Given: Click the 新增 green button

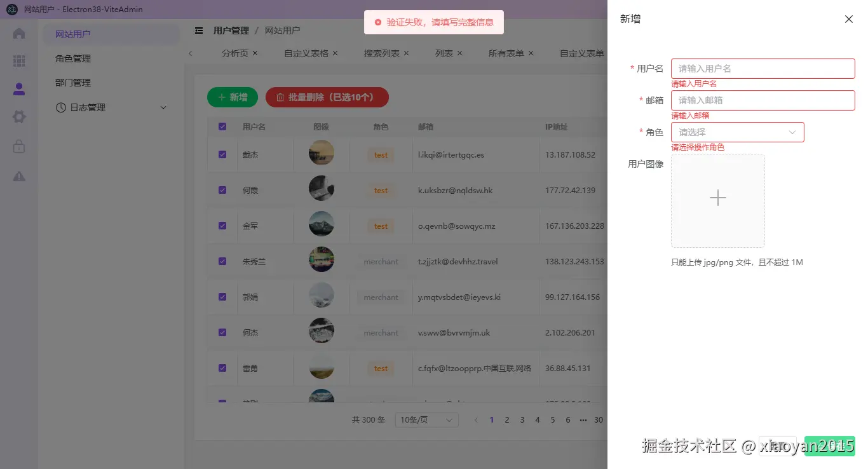Looking at the screenshot, I should click(x=232, y=97).
